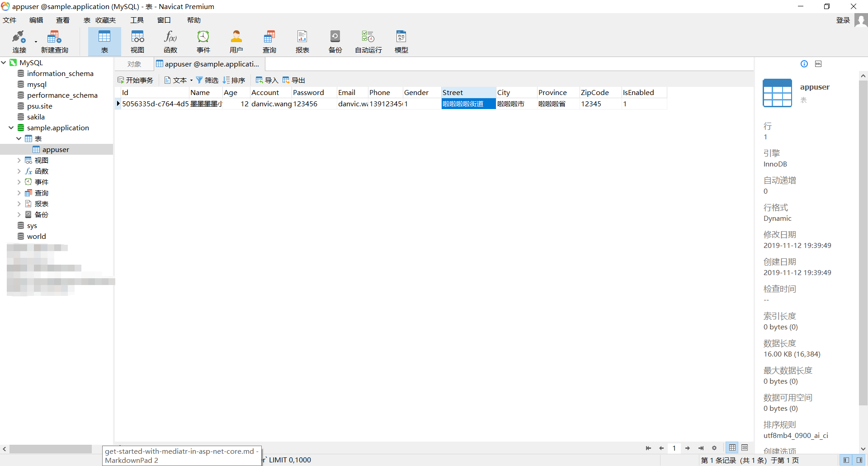The height and width of the screenshot is (466, 868).
Task: Open the 连接 dropdown arrow
Action: point(36,42)
